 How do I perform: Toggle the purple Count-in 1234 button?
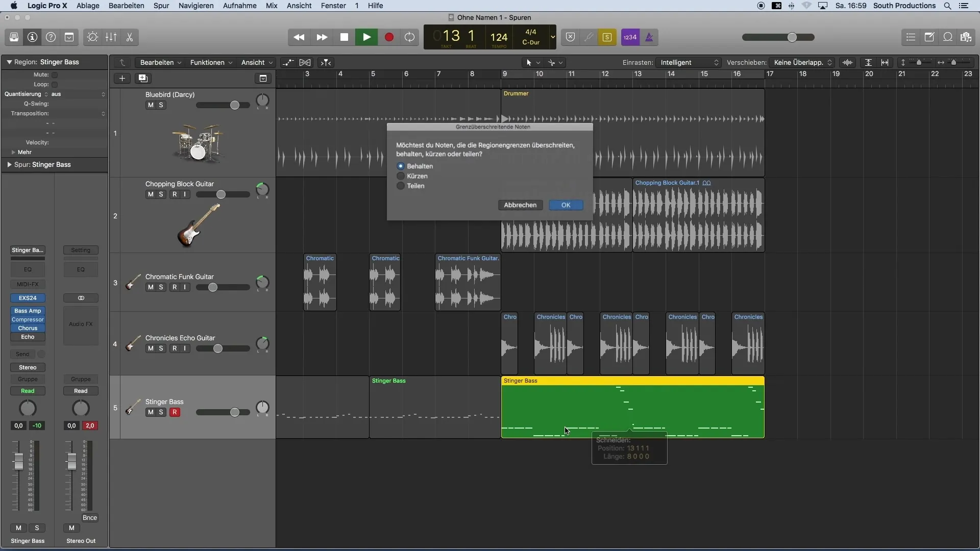630,37
